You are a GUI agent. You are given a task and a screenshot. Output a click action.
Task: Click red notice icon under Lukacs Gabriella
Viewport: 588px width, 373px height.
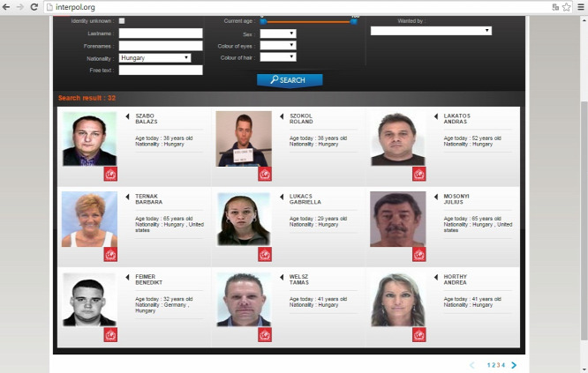click(265, 255)
